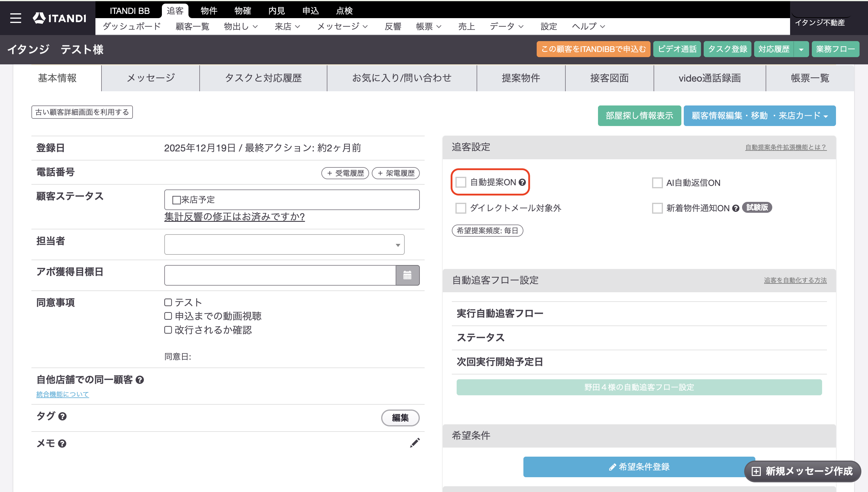Screen dimensions: 868x492
Task: Click 古い顧客詳細画面を利用する button
Action: (x=82, y=112)
